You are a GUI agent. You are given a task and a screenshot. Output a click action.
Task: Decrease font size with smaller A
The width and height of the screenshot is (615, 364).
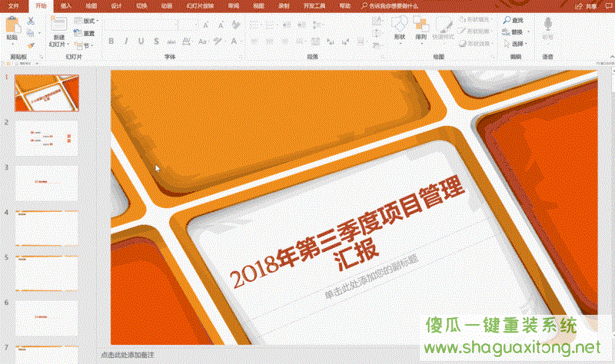221,25
